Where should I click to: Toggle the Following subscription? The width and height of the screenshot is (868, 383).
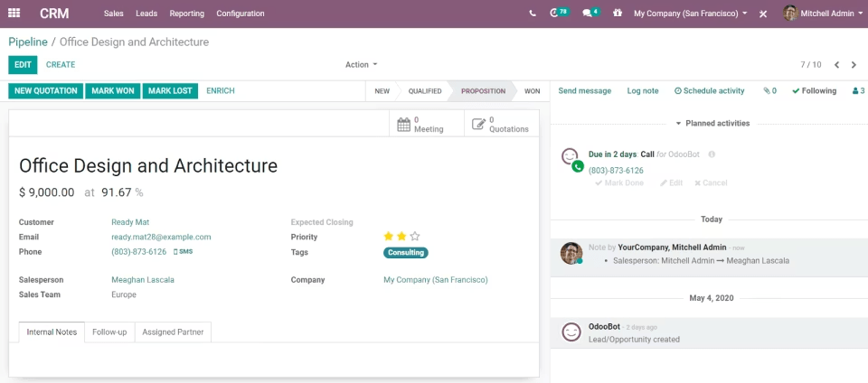tap(814, 91)
